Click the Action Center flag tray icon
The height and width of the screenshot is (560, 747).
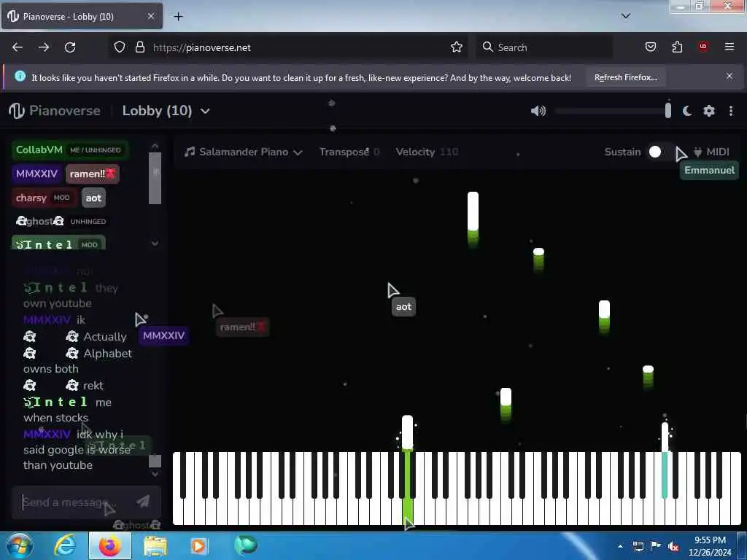coord(656,546)
